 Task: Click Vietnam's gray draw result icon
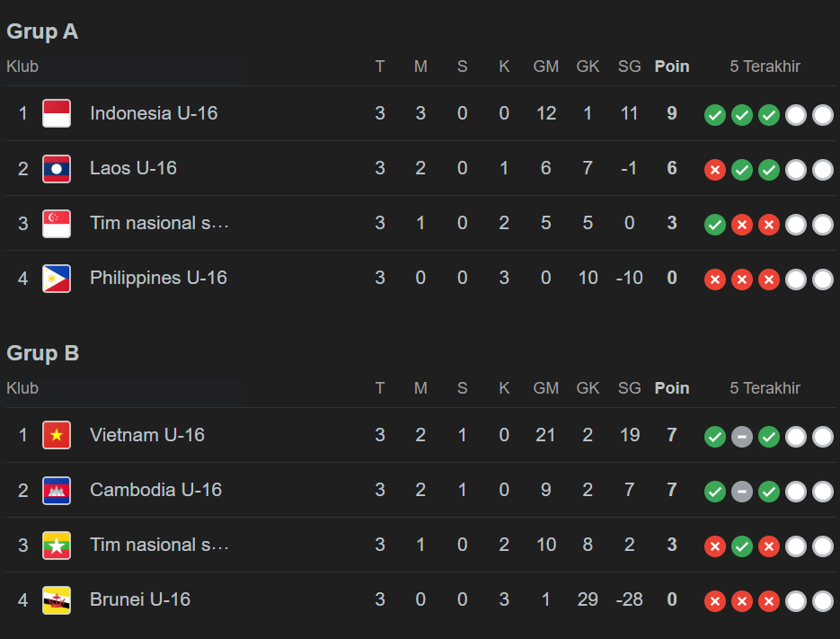(x=742, y=437)
